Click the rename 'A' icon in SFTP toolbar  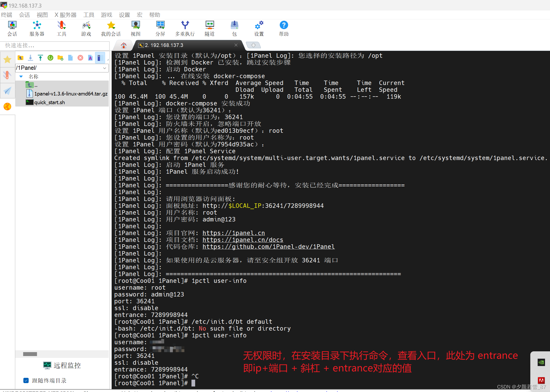[90, 58]
